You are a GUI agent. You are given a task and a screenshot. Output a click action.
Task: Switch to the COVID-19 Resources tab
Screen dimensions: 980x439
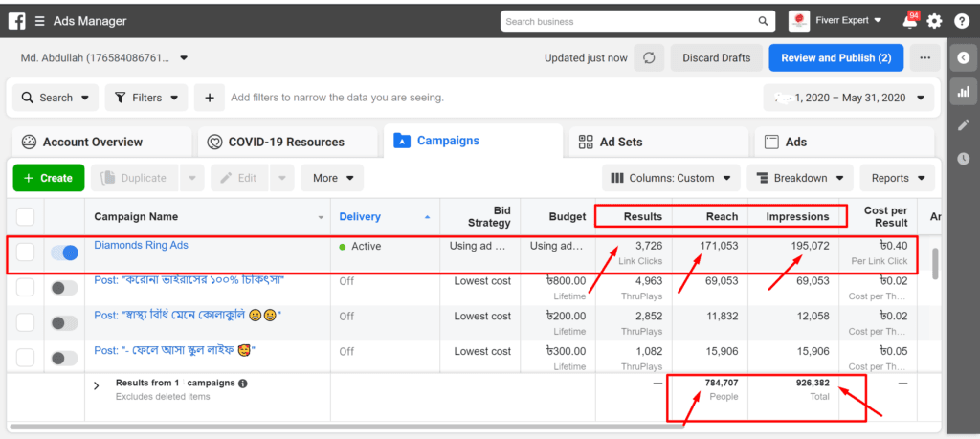click(x=287, y=142)
